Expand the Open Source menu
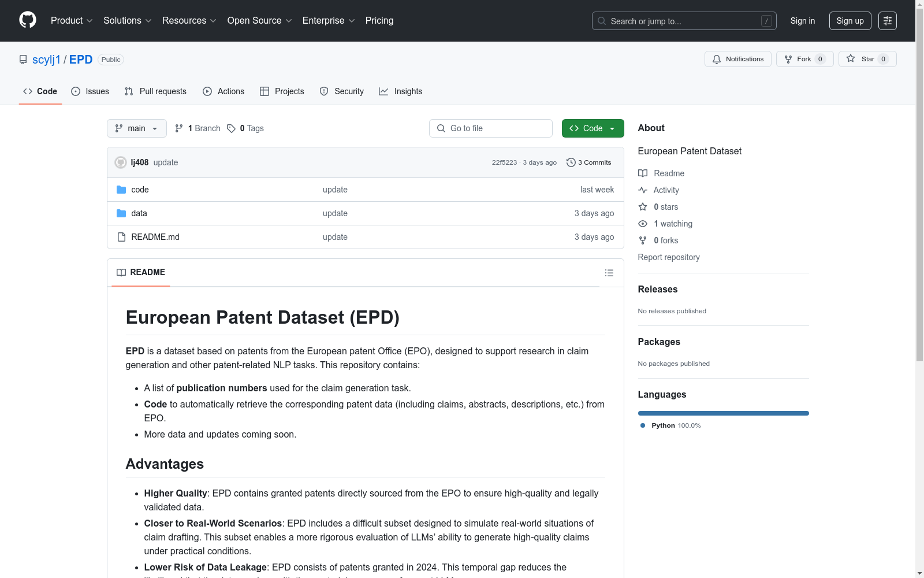Viewport: 924px width, 578px height. click(260, 20)
